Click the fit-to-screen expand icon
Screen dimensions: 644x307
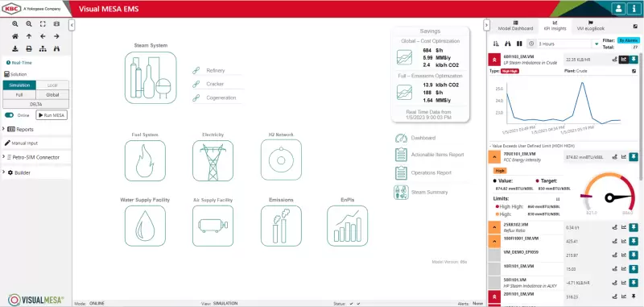point(43,24)
